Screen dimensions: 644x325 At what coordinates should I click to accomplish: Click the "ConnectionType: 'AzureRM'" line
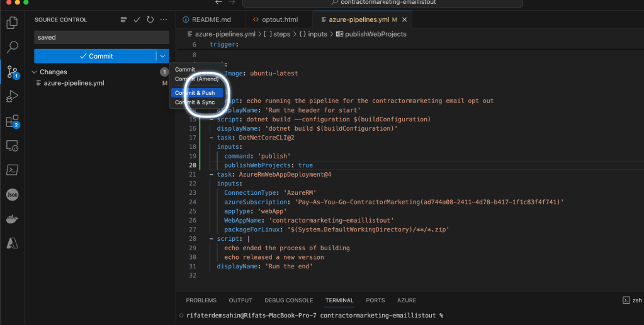click(x=270, y=193)
